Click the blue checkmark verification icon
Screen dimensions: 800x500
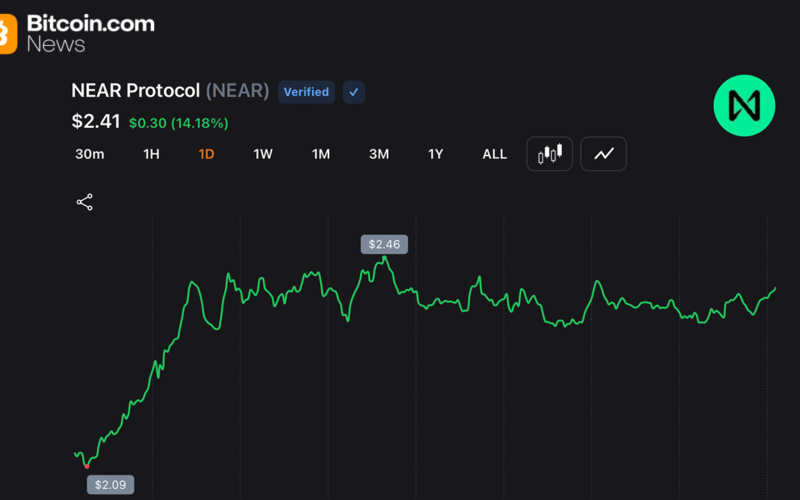click(x=354, y=92)
